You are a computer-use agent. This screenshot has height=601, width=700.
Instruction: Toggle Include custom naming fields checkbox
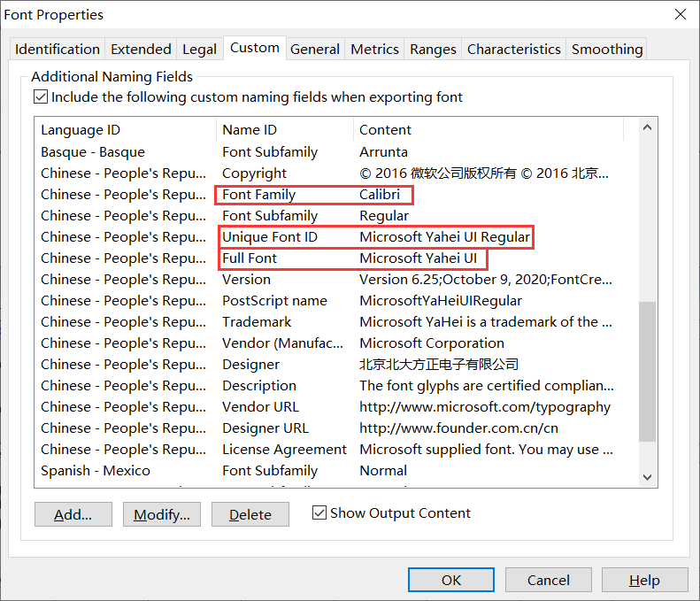click(41, 96)
